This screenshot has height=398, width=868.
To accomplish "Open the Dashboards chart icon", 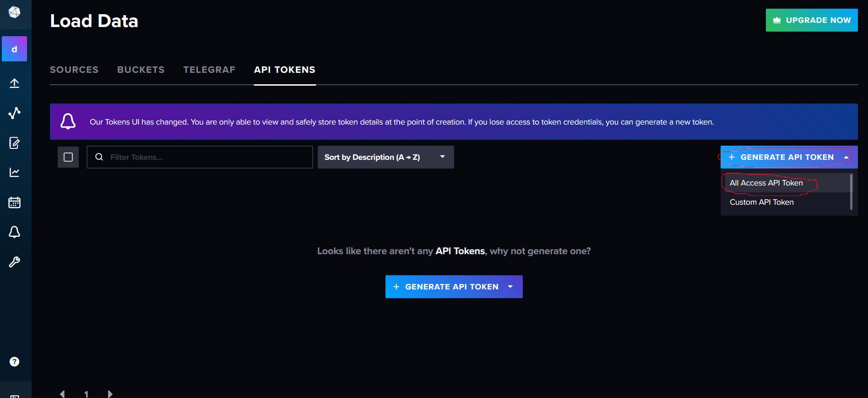I will [15, 173].
